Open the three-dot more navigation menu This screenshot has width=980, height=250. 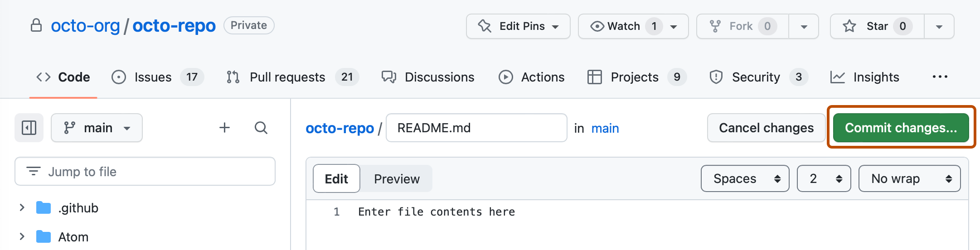940,77
